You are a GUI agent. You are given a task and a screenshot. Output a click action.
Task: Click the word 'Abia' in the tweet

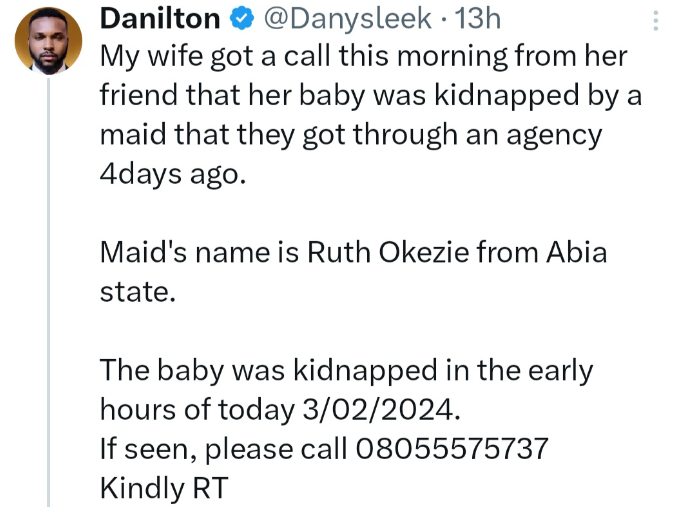click(x=577, y=252)
